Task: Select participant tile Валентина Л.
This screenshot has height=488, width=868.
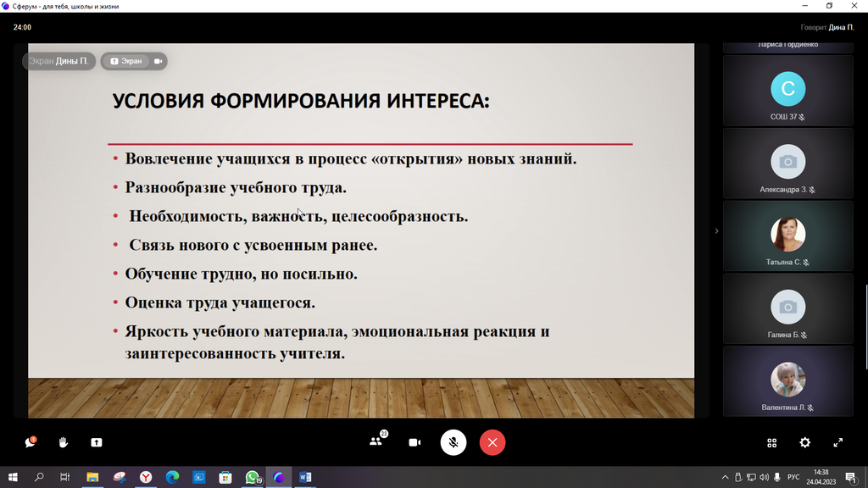Action: click(x=787, y=380)
